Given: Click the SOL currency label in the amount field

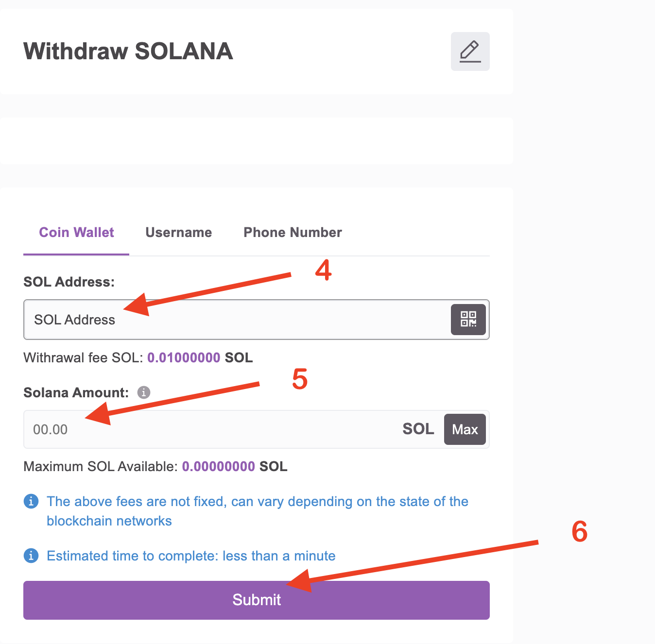Looking at the screenshot, I should pyautogui.click(x=418, y=429).
